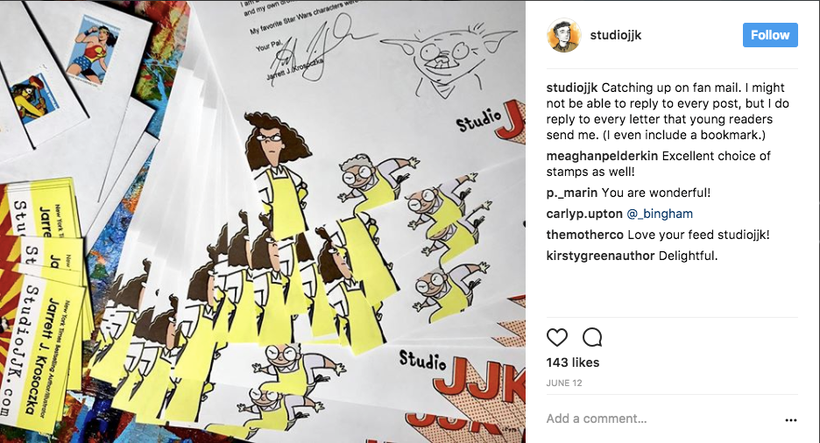Open studiojjk username in the caption text

point(572,87)
